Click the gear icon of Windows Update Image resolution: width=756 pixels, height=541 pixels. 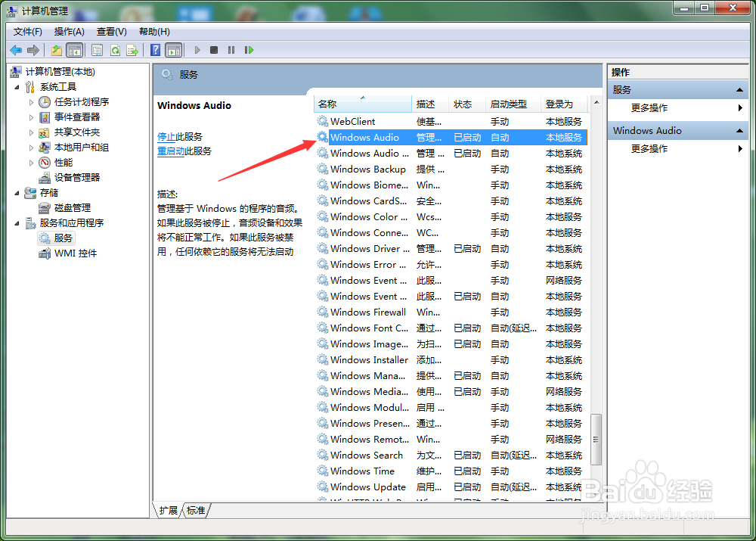(322, 487)
